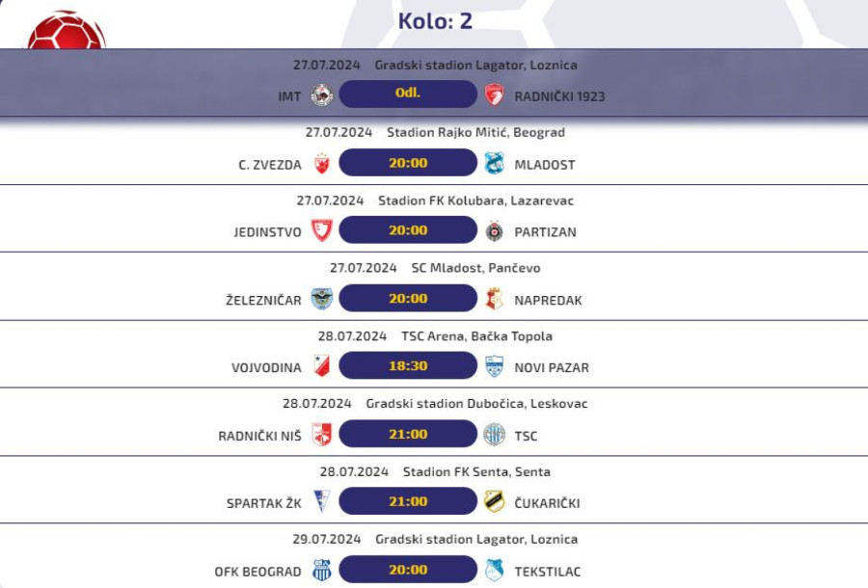Click the red ball logo at top left
The image size is (868, 588).
coord(66,31)
